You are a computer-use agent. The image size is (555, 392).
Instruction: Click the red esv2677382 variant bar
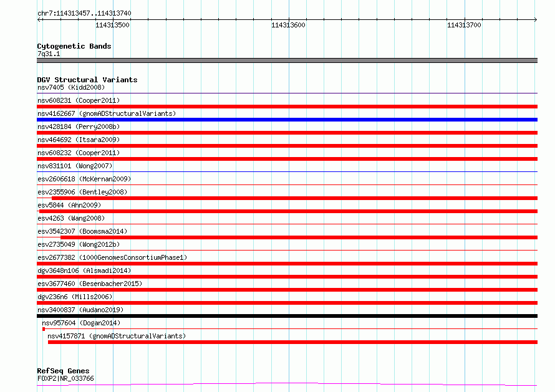point(287,264)
